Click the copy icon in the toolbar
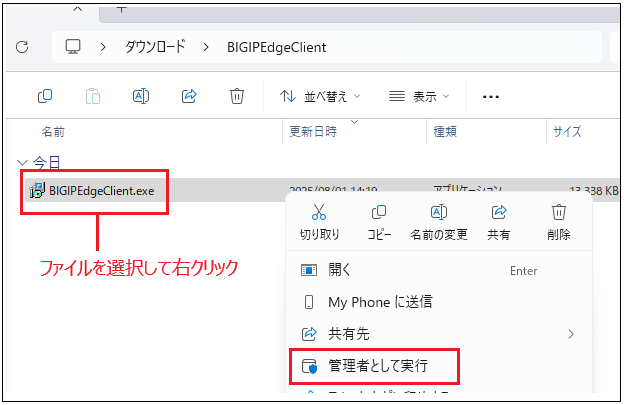 click(x=45, y=96)
